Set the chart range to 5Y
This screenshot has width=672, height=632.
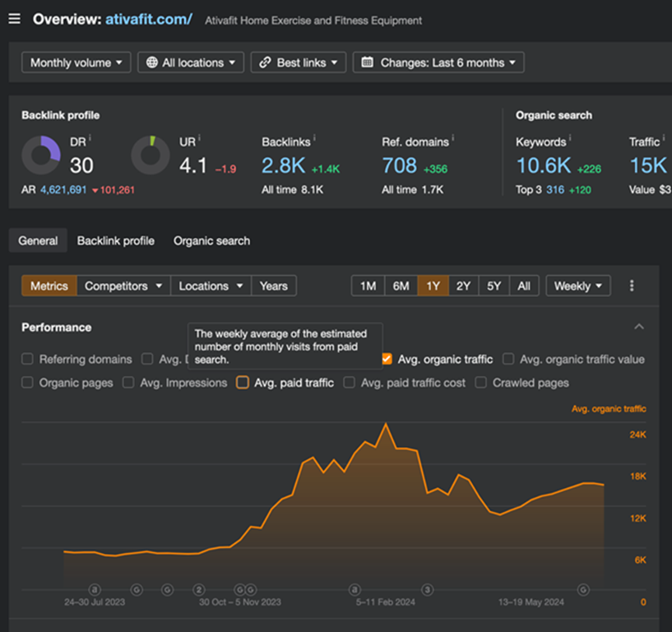(494, 286)
